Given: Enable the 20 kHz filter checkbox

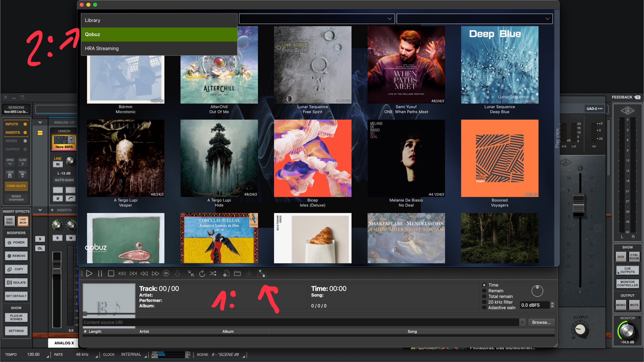Looking at the screenshot, I should pos(484,302).
